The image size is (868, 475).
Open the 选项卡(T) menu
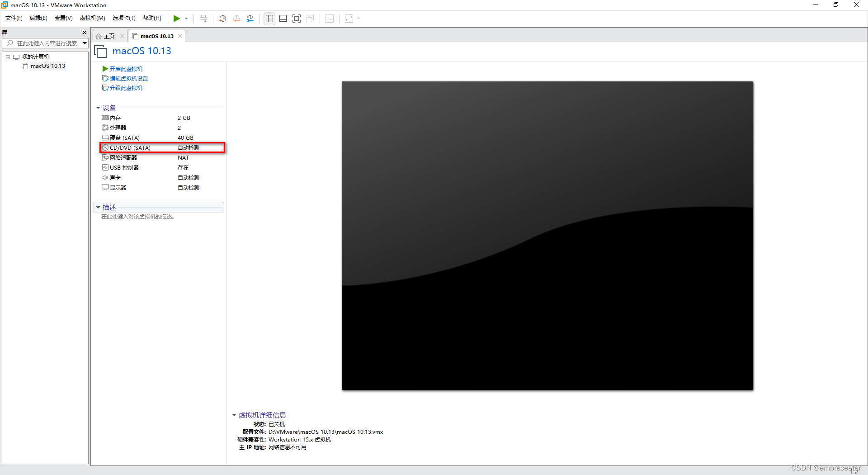[x=124, y=18]
